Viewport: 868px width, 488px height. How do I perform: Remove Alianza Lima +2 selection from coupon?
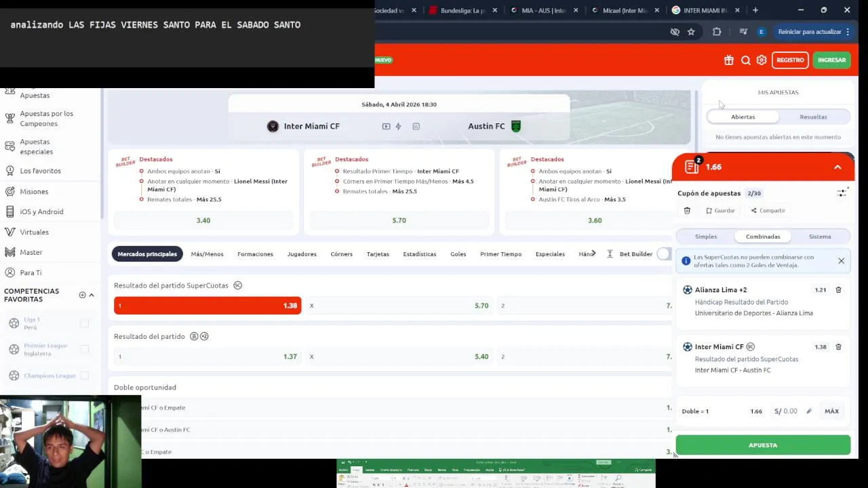pos(838,290)
